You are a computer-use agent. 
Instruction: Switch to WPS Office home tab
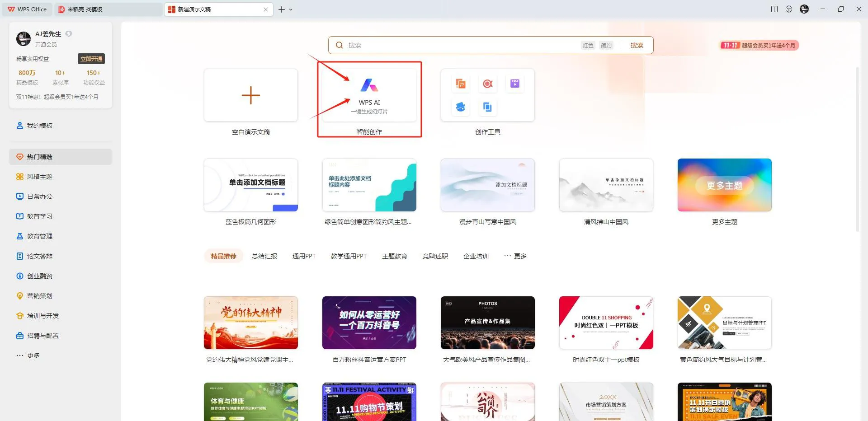coord(27,9)
